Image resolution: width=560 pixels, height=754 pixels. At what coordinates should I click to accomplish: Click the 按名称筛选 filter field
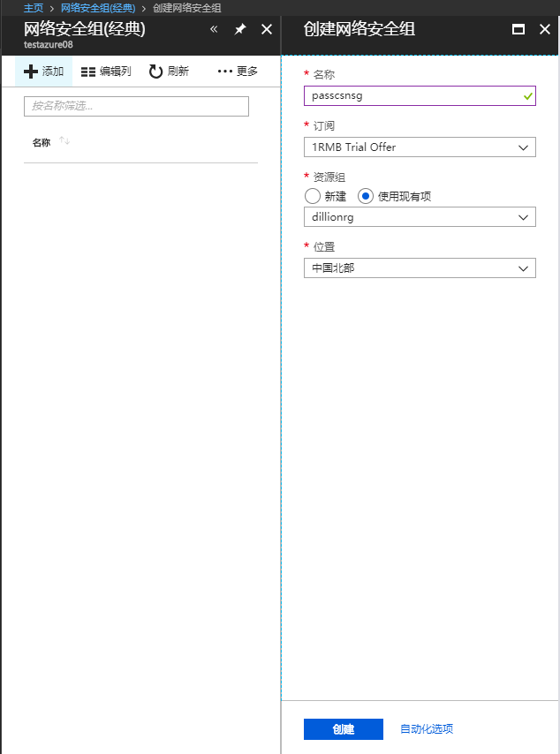[x=136, y=106]
